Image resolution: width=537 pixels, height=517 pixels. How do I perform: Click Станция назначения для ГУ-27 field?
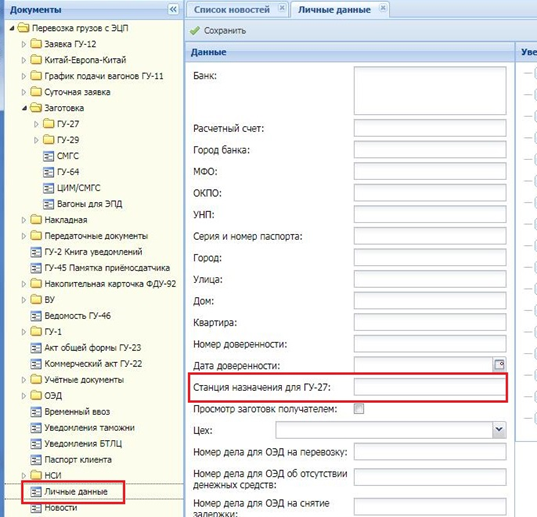[x=430, y=387]
